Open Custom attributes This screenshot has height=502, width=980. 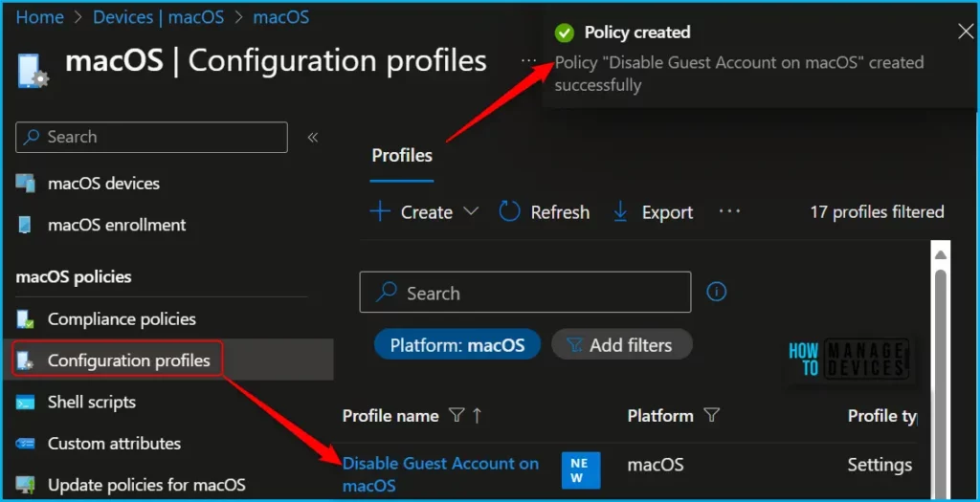(x=115, y=444)
